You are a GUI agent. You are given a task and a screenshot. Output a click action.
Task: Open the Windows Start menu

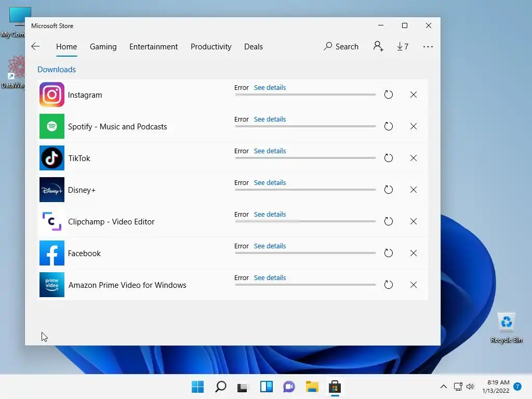(x=197, y=387)
